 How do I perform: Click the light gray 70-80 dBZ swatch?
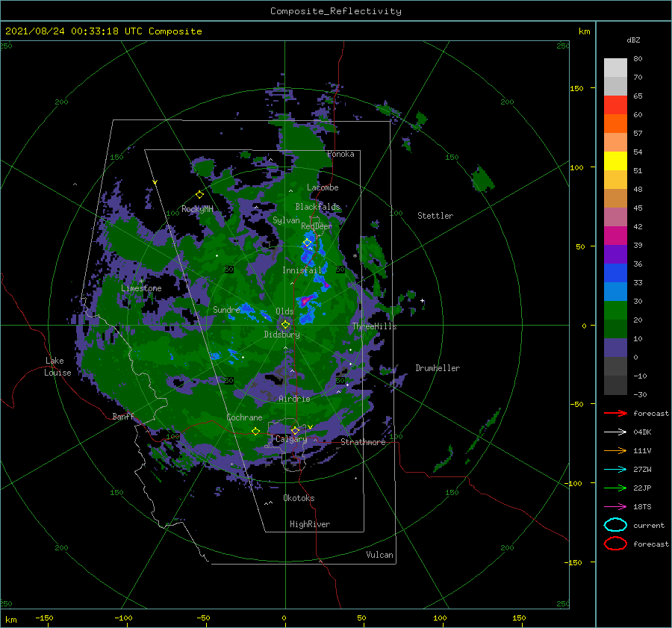click(x=615, y=68)
